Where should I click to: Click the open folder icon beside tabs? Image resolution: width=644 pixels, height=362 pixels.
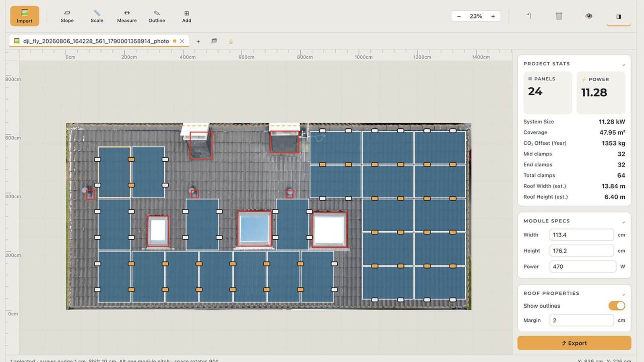click(214, 41)
